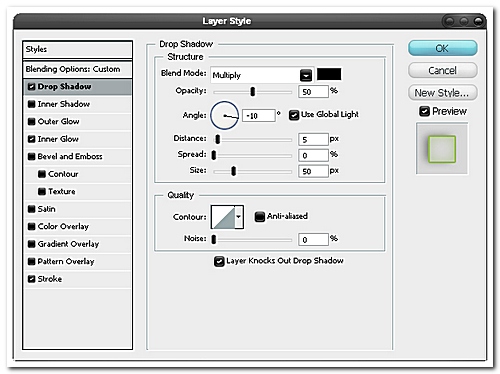This screenshot has width=500, height=374.
Task: Click the Opacity value field
Action: [x=313, y=92]
